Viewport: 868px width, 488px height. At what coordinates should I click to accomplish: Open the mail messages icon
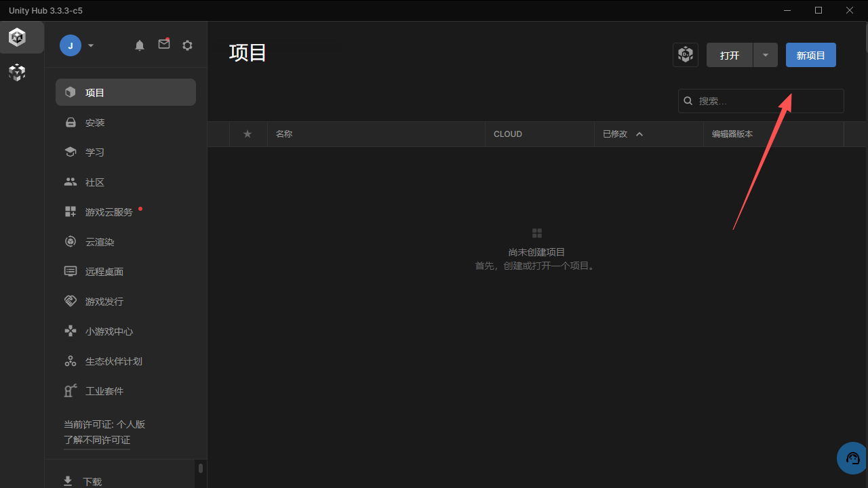click(164, 44)
